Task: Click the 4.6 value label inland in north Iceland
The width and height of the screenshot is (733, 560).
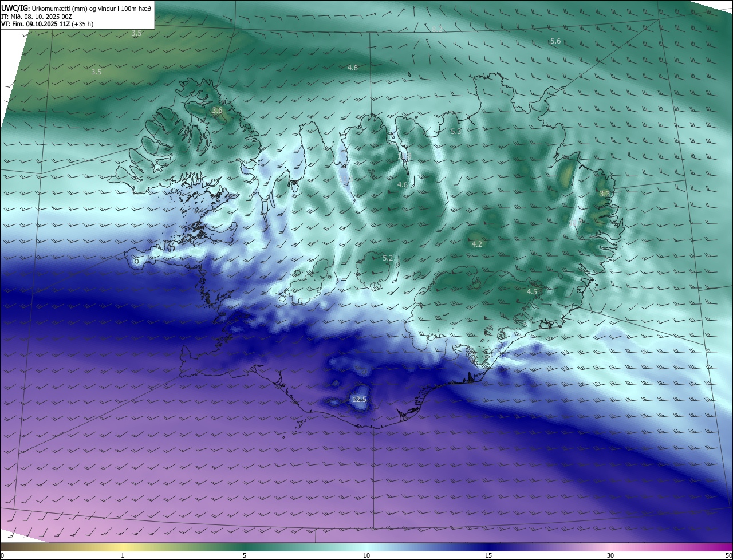Action: 403,185
